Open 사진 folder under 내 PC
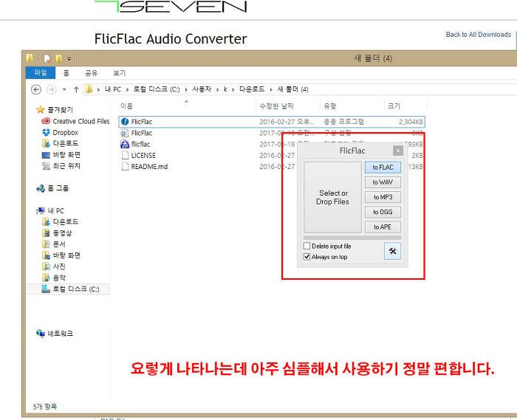Screen dimensions: 517x420 pos(54,266)
